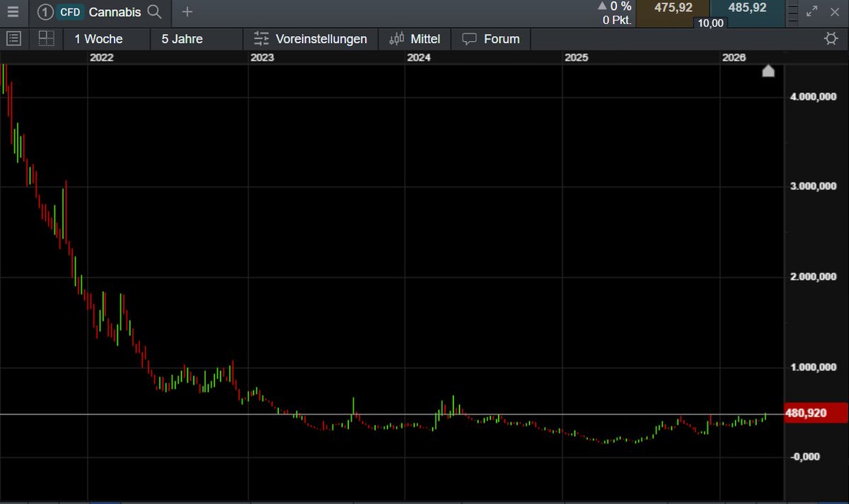Click the white marker at chart top right
The image size is (849, 504).
(768, 71)
